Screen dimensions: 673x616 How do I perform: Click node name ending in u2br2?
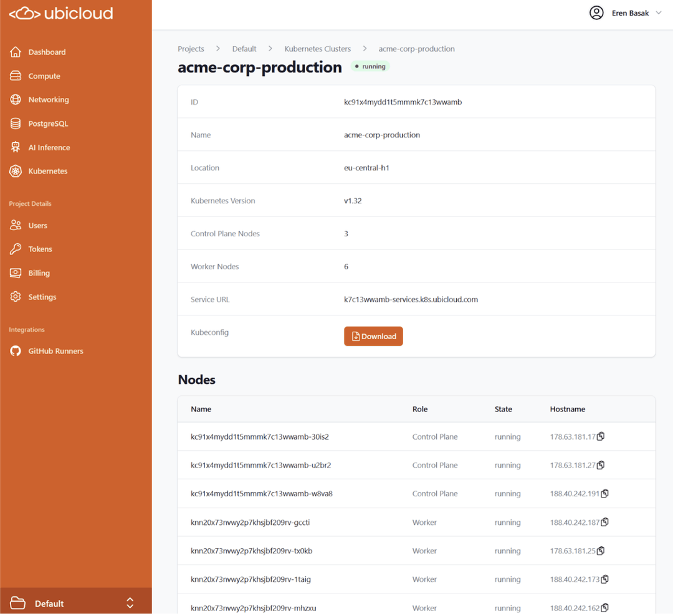(x=261, y=465)
